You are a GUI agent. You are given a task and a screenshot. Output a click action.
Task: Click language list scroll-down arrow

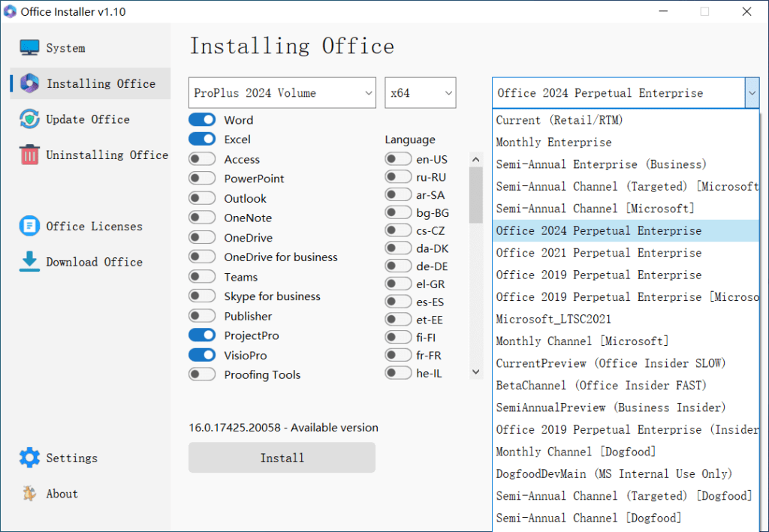tap(475, 372)
